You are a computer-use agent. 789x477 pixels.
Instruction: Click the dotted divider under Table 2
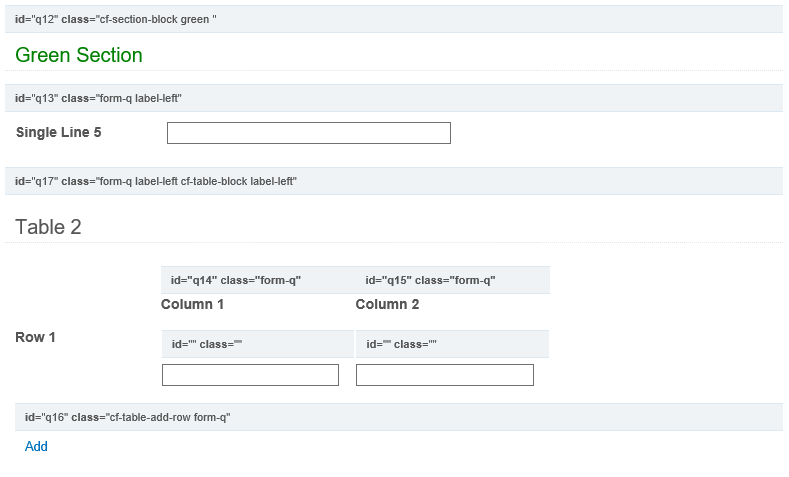coord(394,243)
